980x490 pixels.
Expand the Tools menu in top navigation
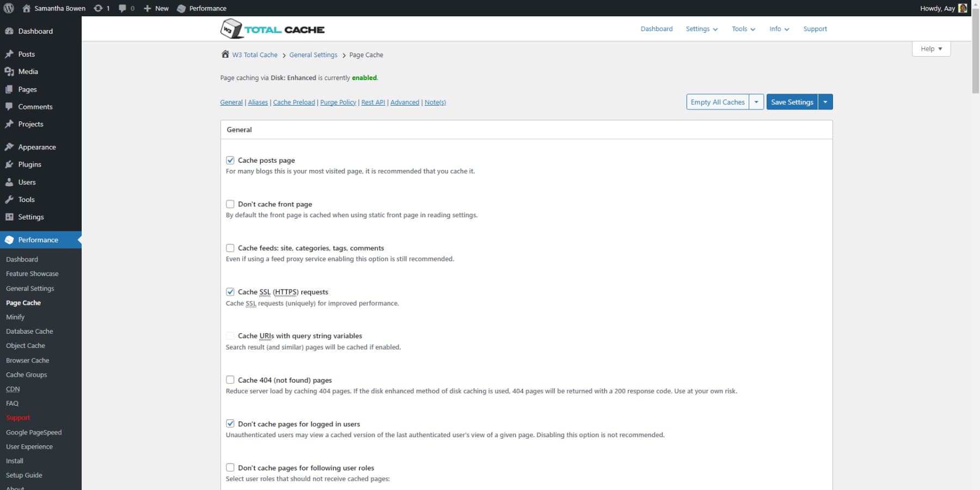743,29
